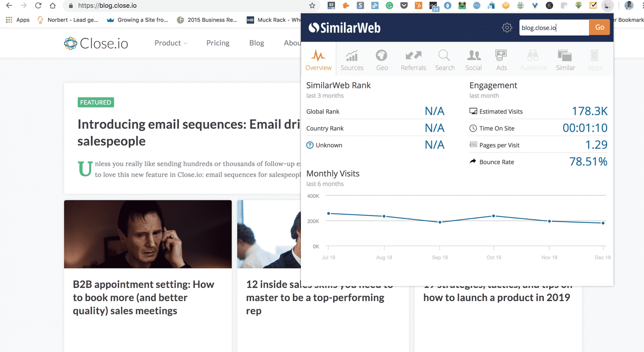This screenshot has width=644, height=352.
Task: Open the Sources tab
Action: click(352, 60)
